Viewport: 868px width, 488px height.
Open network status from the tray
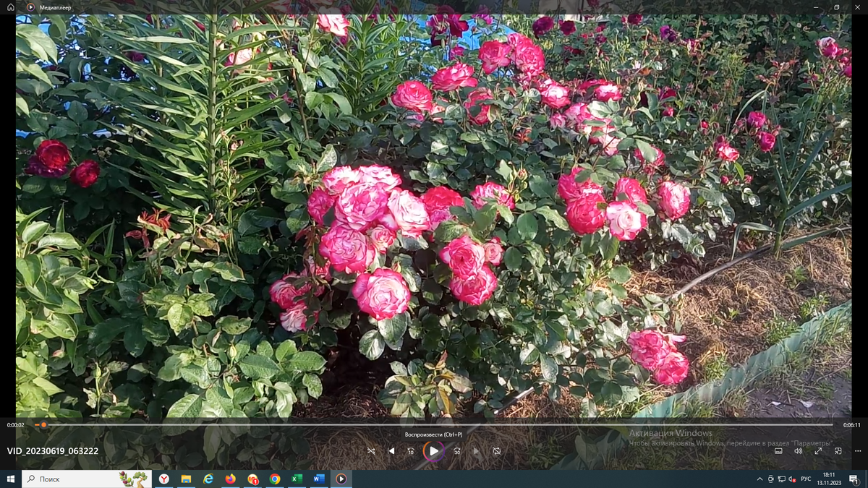(x=782, y=479)
